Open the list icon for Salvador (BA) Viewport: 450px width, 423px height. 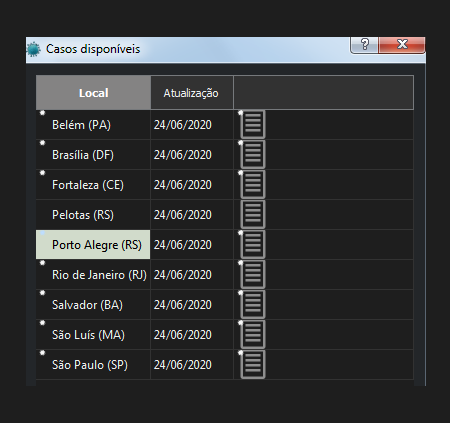click(x=253, y=304)
